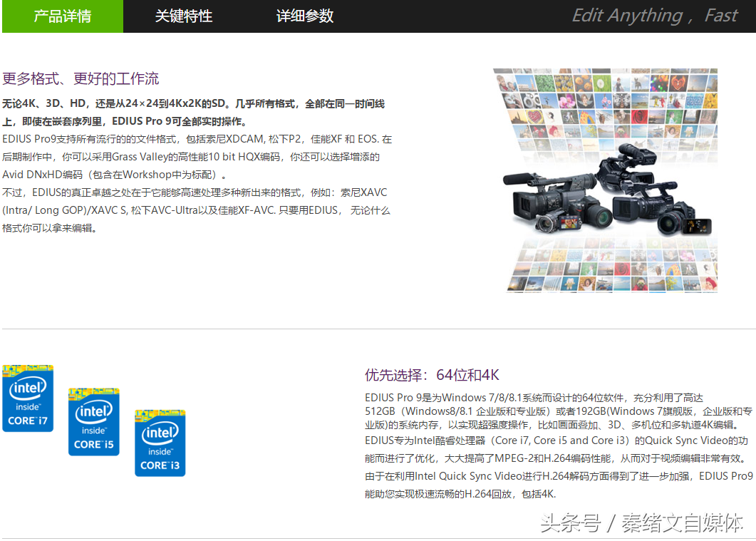Viewport: 756px width, 541px height.
Task: Click the Intel Core i5 badge
Action: (94, 421)
